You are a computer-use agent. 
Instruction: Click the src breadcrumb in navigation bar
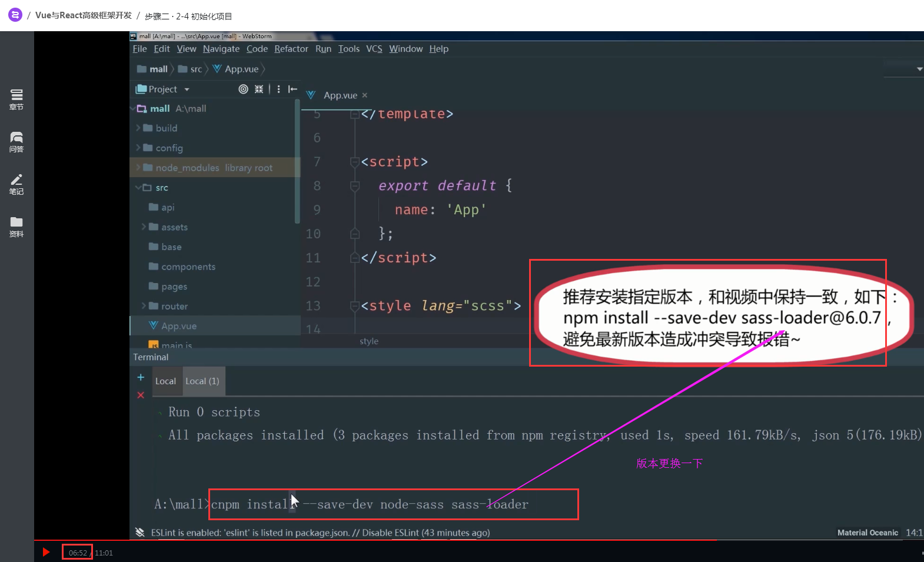pos(190,69)
